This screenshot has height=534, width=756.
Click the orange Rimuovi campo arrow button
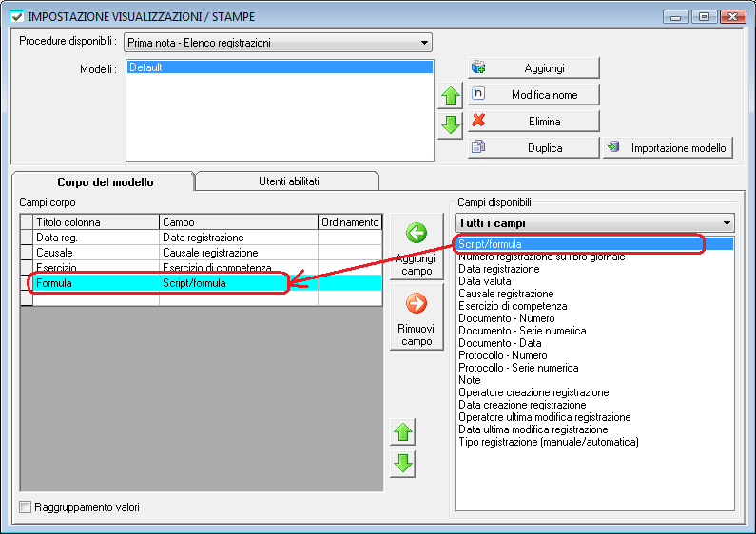pyautogui.click(x=417, y=317)
